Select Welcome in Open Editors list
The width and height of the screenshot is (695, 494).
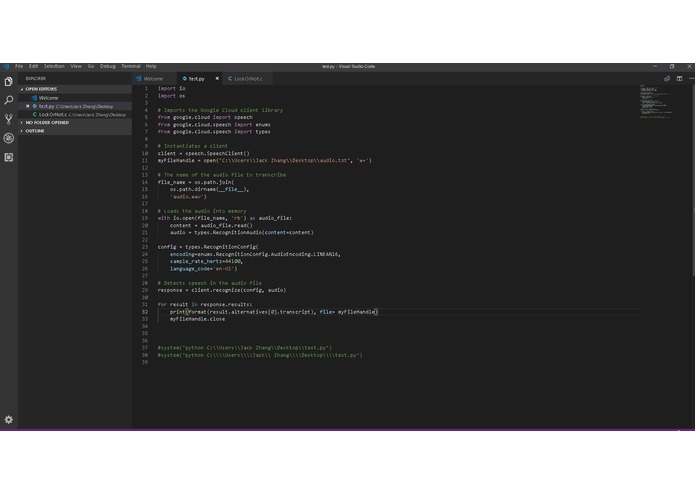pyautogui.click(x=74, y=98)
